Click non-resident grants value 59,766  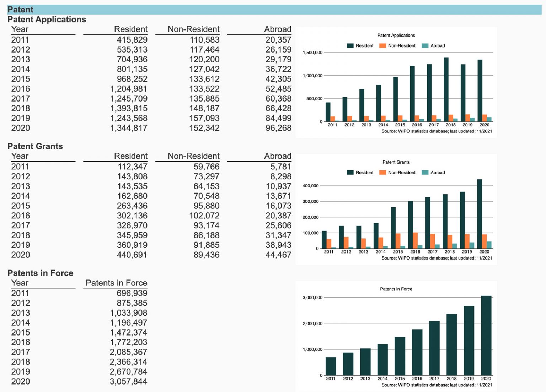click(x=207, y=167)
